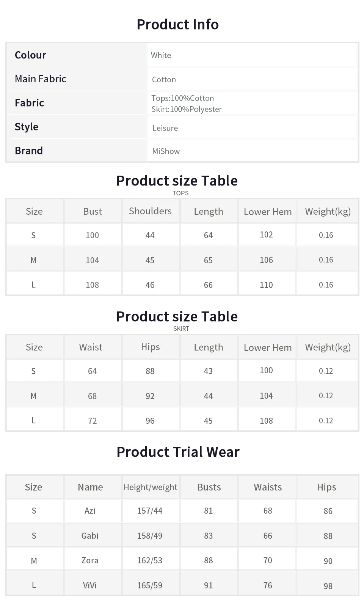Click the TOPS subtitle label
364x610 pixels.
pos(180,193)
